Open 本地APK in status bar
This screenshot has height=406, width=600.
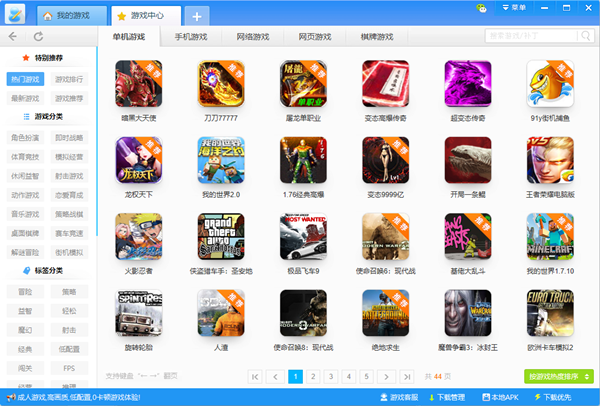coord(500,398)
